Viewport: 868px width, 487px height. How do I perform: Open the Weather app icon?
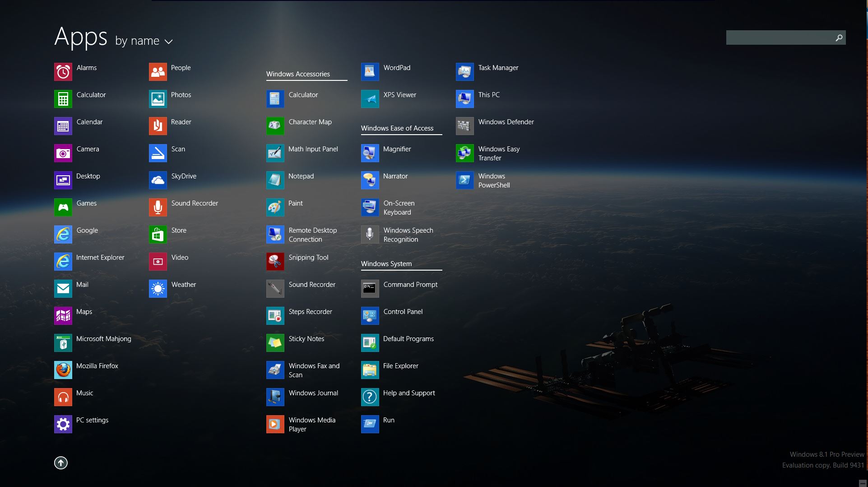(158, 289)
